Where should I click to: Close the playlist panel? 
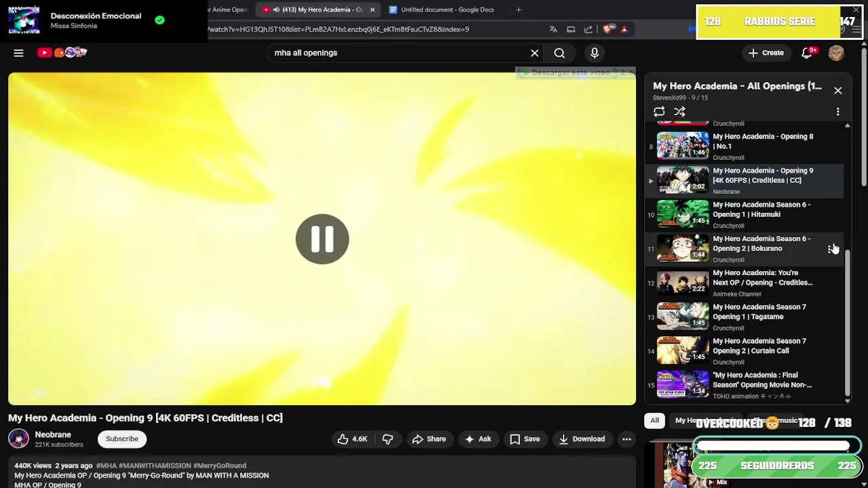click(x=837, y=90)
